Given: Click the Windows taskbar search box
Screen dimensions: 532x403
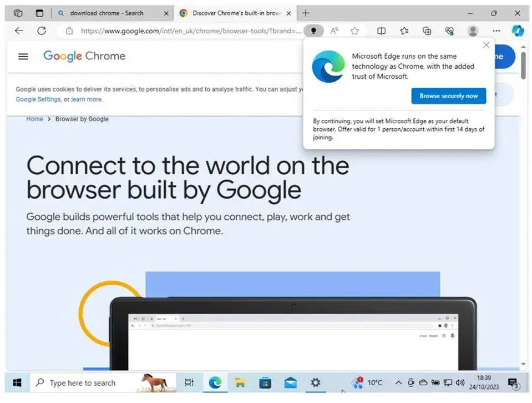Looking at the screenshot, I should tap(82, 383).
